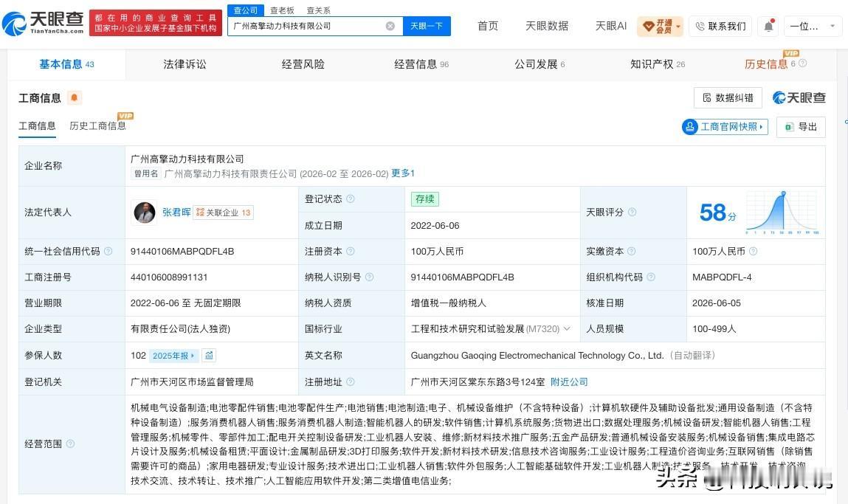Screen dimensions: 848x504
Task: Click help icon next to 纳税人识别号
Action: (369, 277)
